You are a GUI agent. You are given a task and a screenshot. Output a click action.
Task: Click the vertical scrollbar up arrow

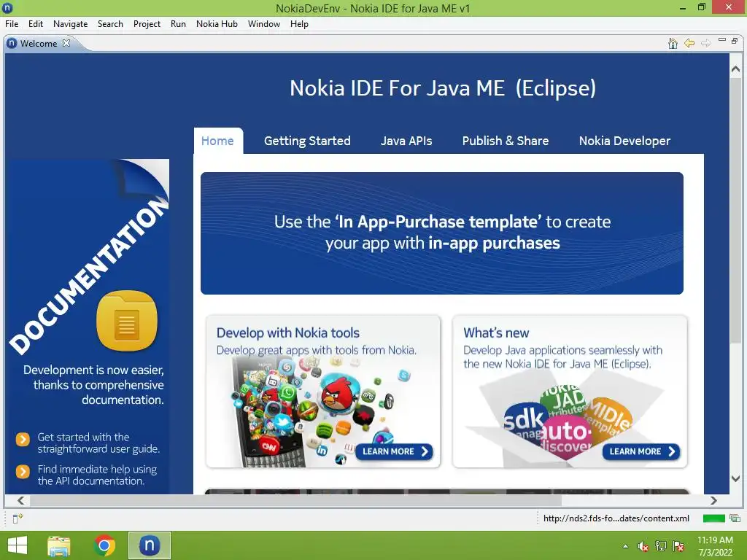point(735,69)
